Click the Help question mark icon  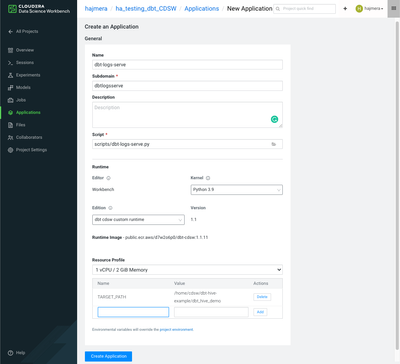pyautogui.click(x=10, y=353)
